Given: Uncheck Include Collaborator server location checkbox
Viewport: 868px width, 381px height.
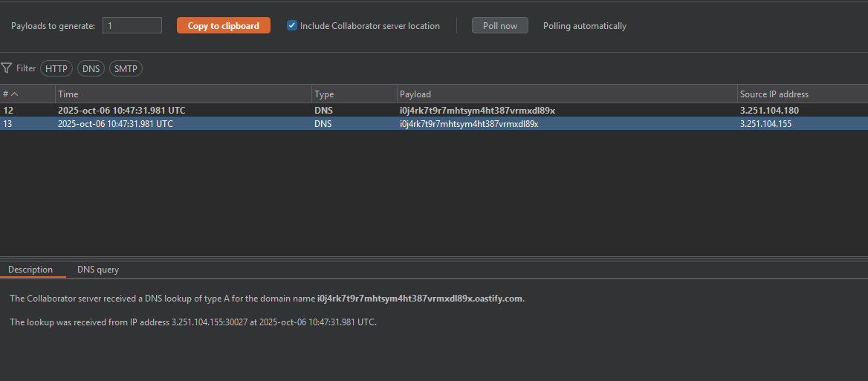Looking at the screenshot, I should (292, 25).
